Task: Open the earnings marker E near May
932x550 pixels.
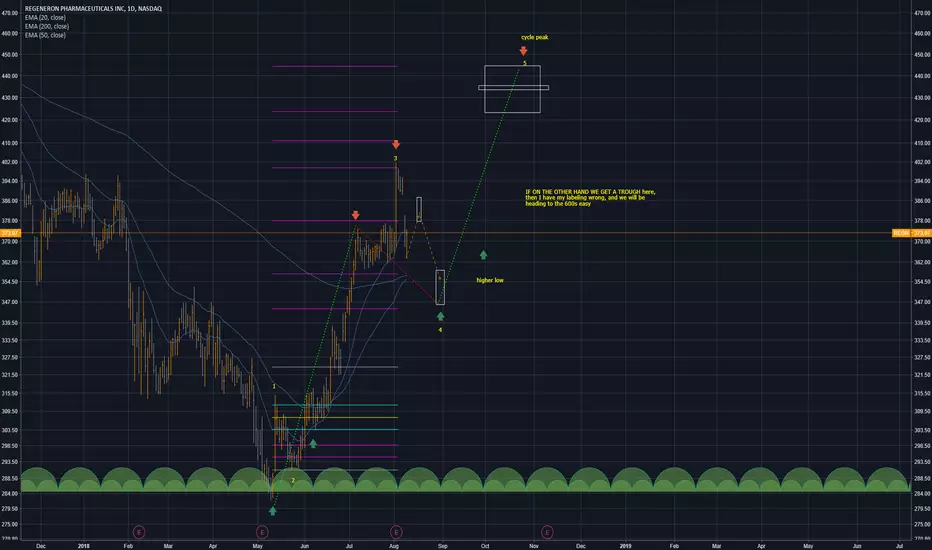Action: point(262,532)
